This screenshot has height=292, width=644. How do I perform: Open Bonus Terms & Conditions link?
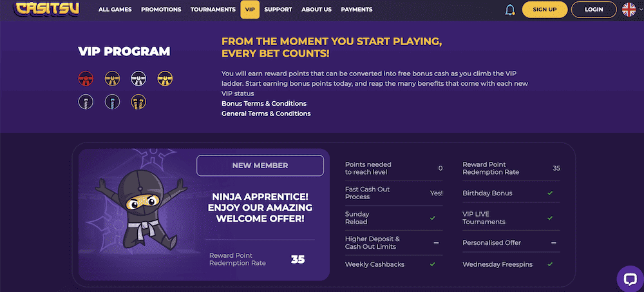pyautogui.click(x=263, y=104)
